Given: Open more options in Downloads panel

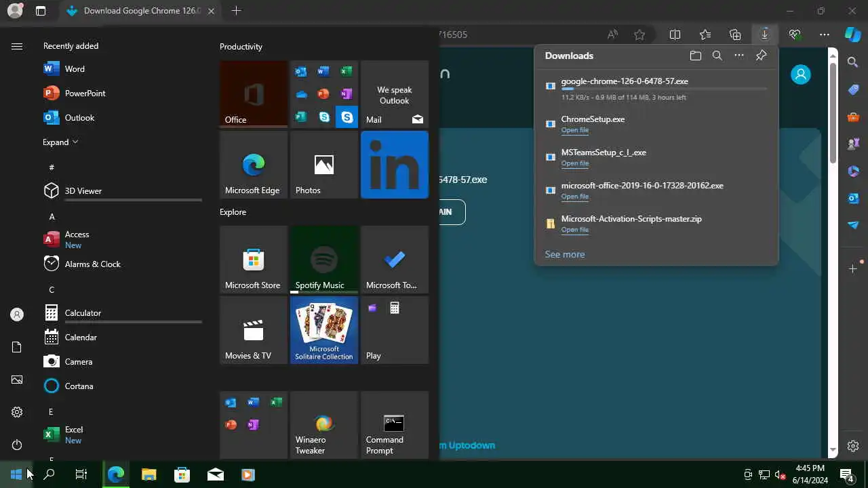Looking at the screenshot, I should [x=739, y=56].
